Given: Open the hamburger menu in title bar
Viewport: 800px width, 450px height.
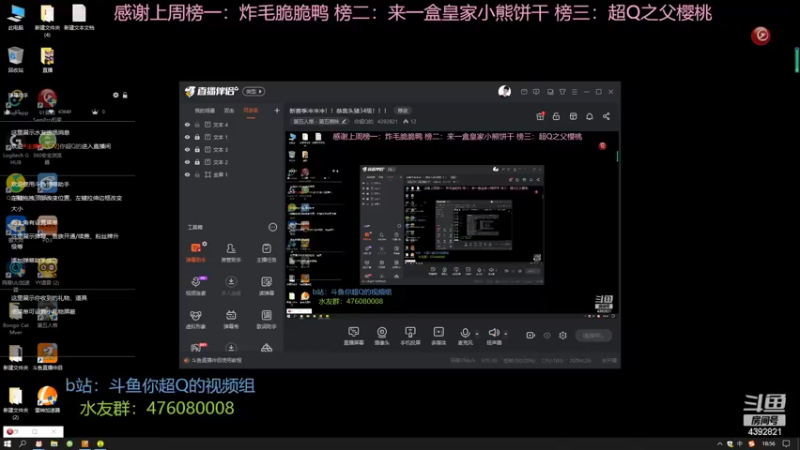Looking at the screenshot, I should [x=574, y=92].
